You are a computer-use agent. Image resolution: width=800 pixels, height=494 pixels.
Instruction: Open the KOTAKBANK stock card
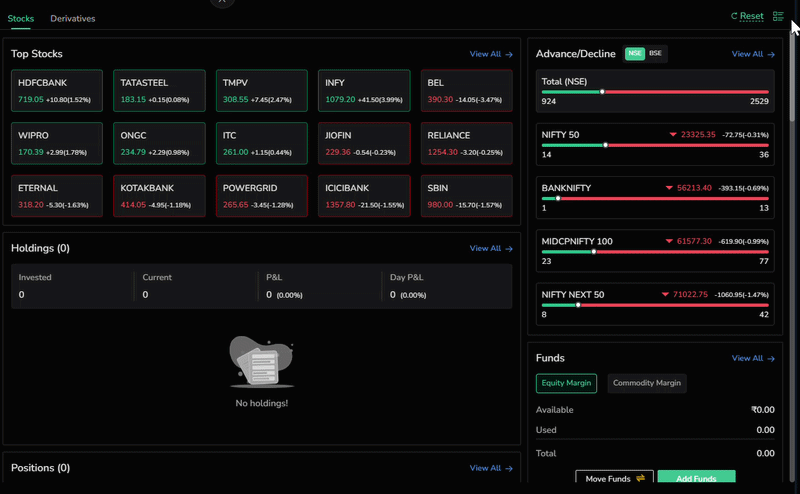point(159,196)
